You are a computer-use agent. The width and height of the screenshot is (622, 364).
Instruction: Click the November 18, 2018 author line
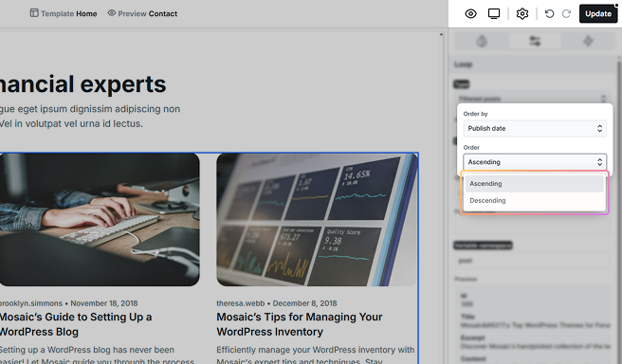pyautogui.click(x=68, y=303)
